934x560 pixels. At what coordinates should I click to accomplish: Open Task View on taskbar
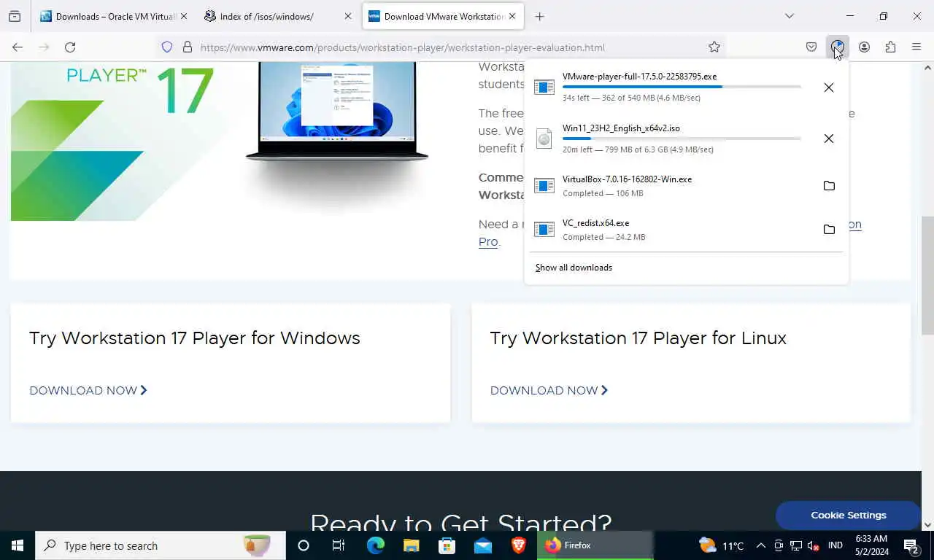click(339, 545)
